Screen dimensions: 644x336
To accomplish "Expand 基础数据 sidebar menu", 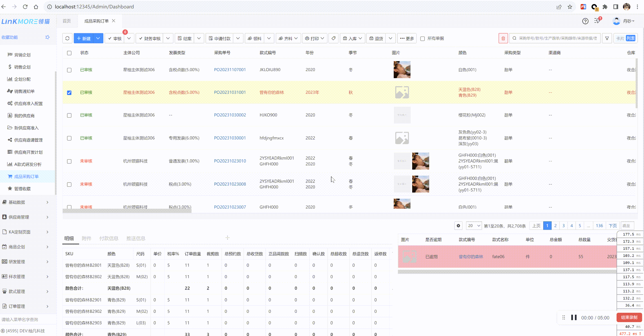I will [26, 202].
